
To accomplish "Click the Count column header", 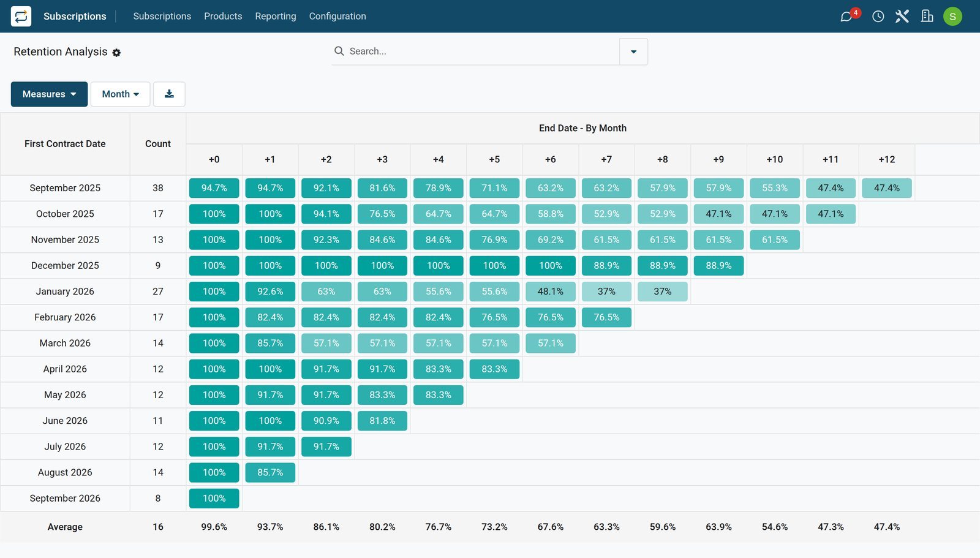I will (158, 144).
